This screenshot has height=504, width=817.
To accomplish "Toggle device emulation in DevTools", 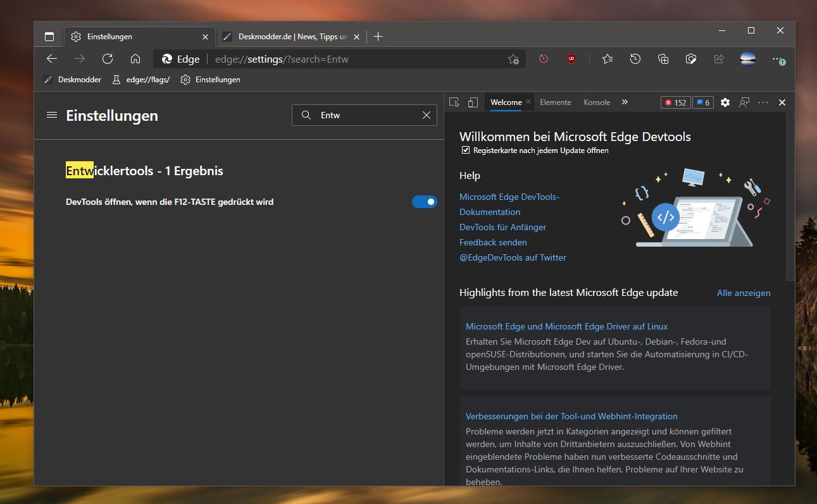I will click(473, 102).
